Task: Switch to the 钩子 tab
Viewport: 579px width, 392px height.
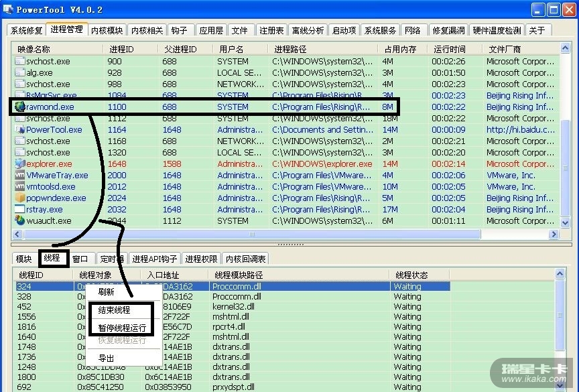Action: click(180, 30)
